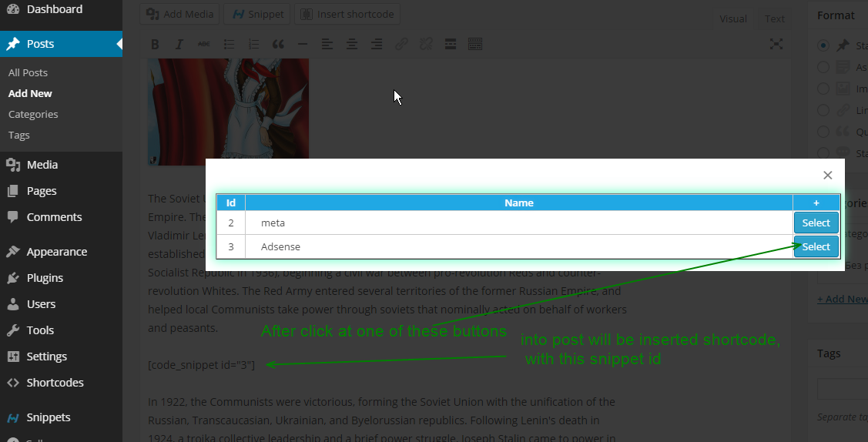The image size is (868, 442).
Task: Open the Posts menu
Action: click(61, 44)
